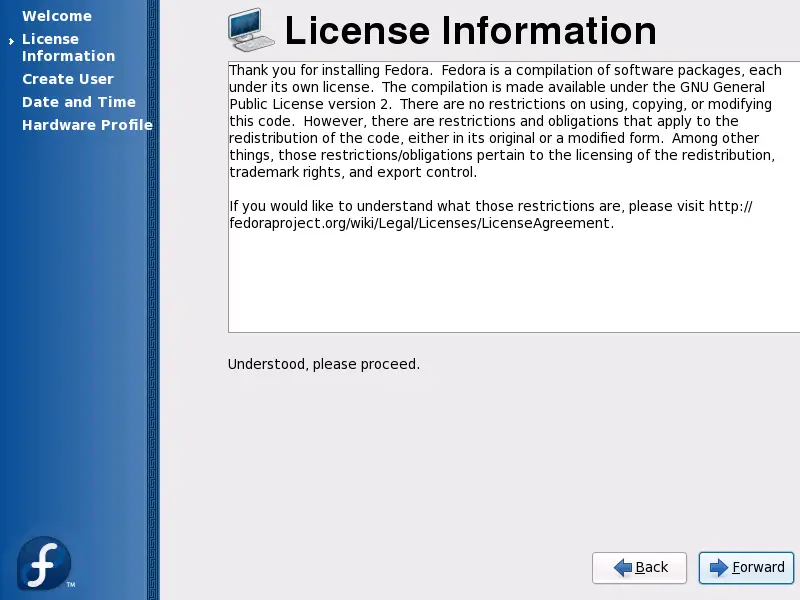Click the Forward button
This screenshot has width=800, height=600.
(x=746, y=567)
